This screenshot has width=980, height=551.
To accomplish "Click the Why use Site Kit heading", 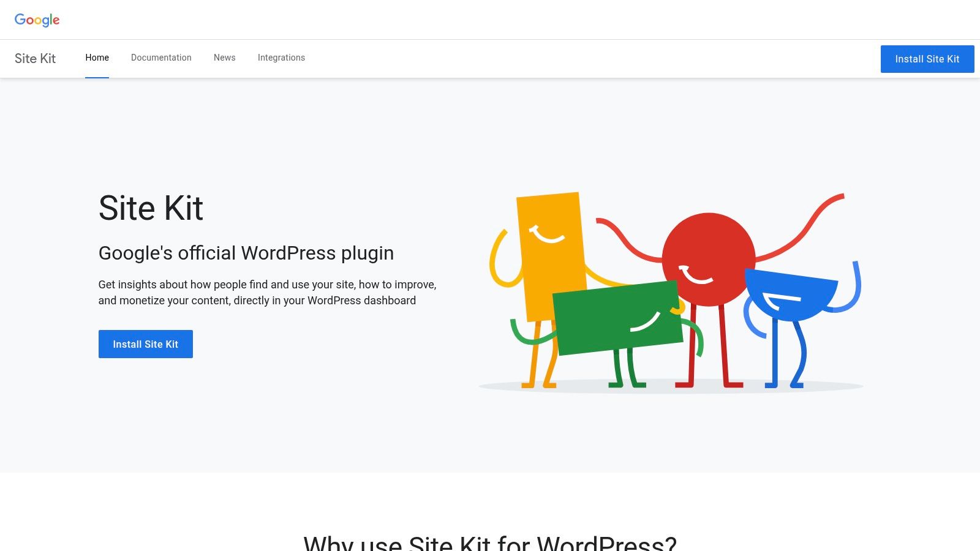I will point(489,542).
